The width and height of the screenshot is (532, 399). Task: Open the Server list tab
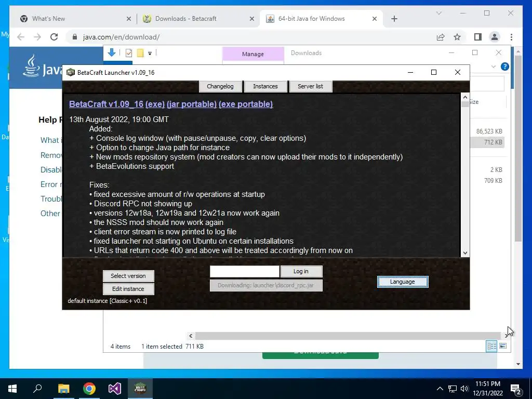coord(311,86)
